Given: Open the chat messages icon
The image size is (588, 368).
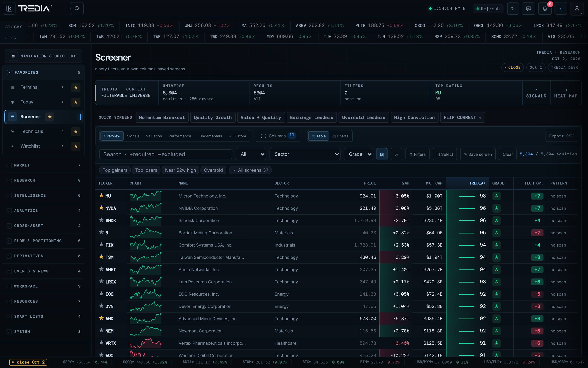Looking at the screenshot, I should 528,9.
